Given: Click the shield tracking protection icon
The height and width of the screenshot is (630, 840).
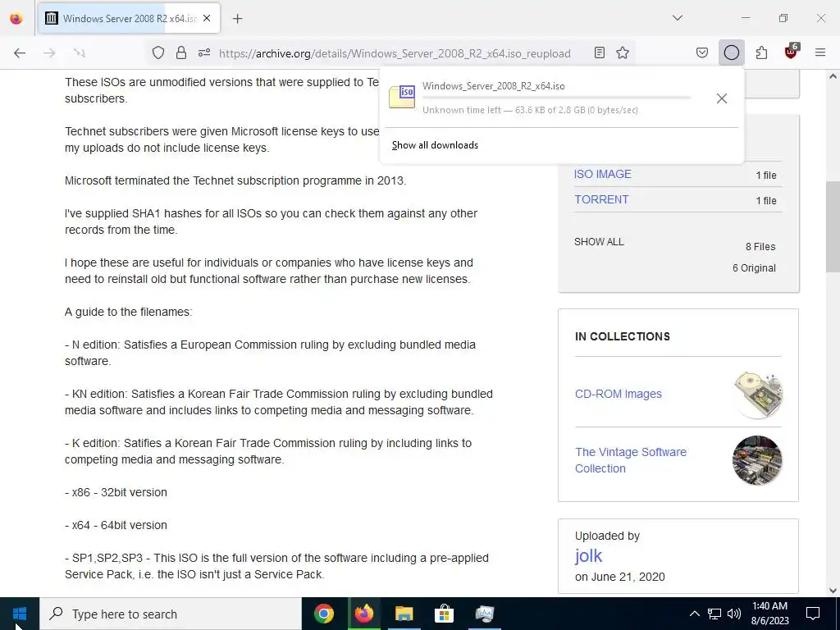Looking at the screenshot, I should click(158, 52).
